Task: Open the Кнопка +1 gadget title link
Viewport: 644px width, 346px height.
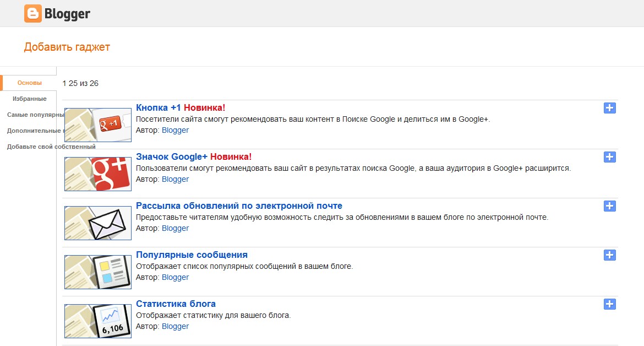Action: [158, 107]
